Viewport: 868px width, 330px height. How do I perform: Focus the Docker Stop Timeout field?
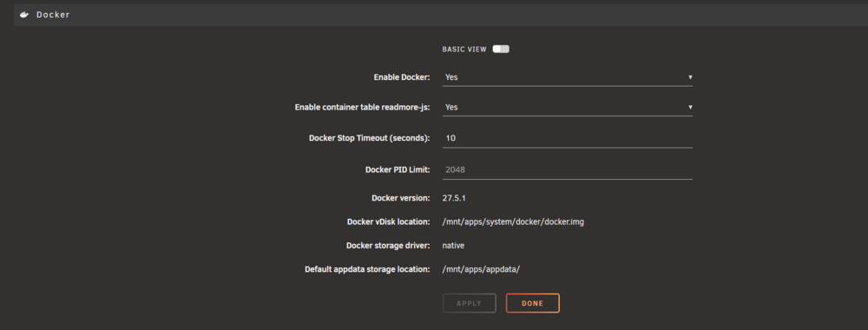coord(568,138)
